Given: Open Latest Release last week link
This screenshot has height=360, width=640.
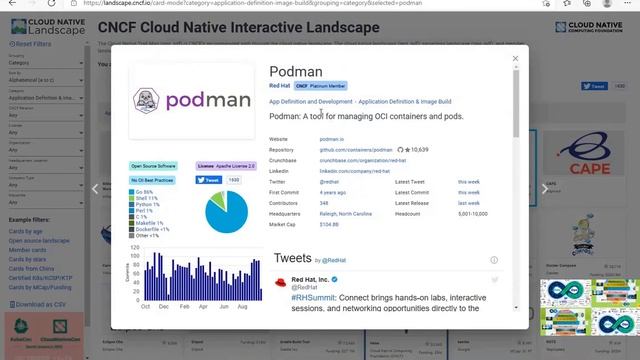Looking at the screenshot, I should pos(469,203).
